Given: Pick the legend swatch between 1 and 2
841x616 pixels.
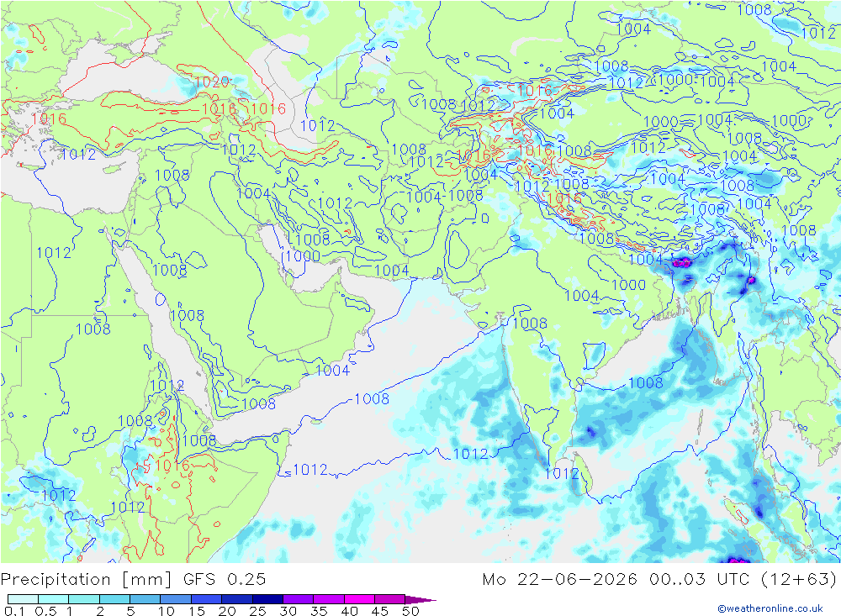Looking at the screenshot, I should [x=83, y=599].
